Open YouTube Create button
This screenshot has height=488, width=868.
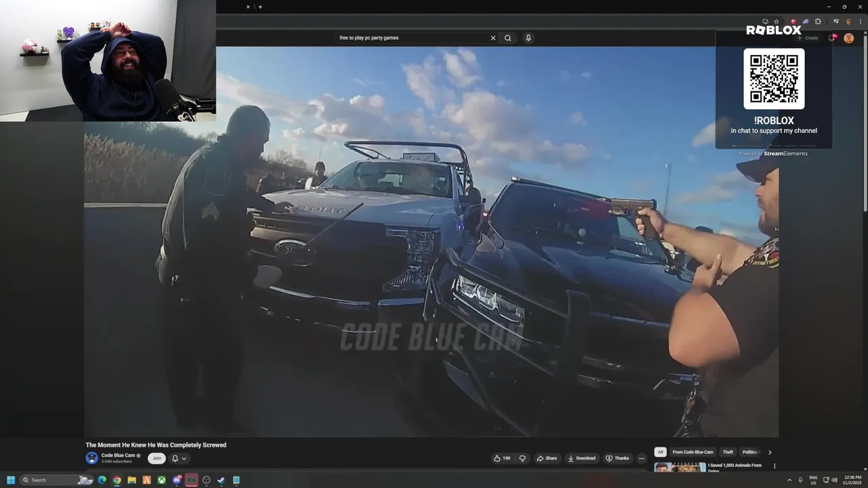click(x=808, y=38)
